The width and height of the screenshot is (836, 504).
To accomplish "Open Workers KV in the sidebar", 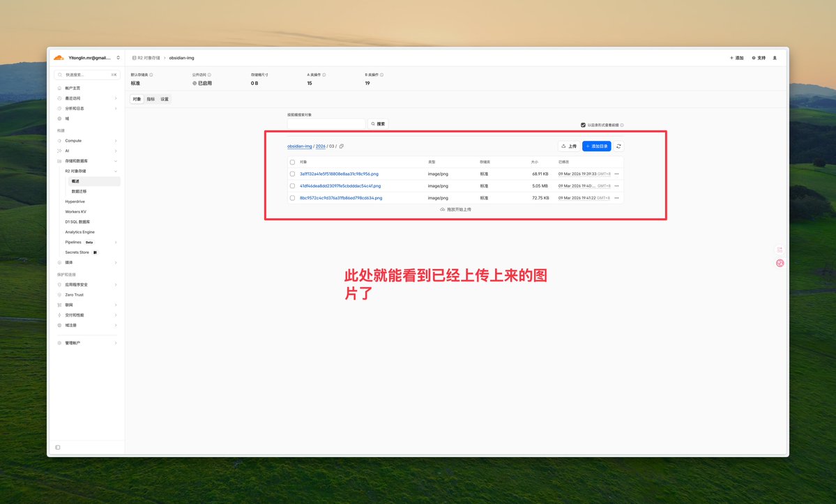I will tap(76, 211).
